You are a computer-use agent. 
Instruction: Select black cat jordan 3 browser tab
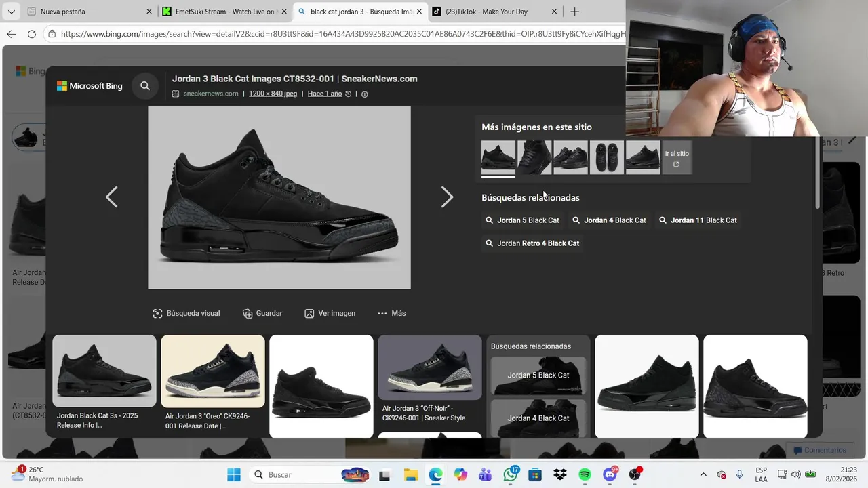360,12
